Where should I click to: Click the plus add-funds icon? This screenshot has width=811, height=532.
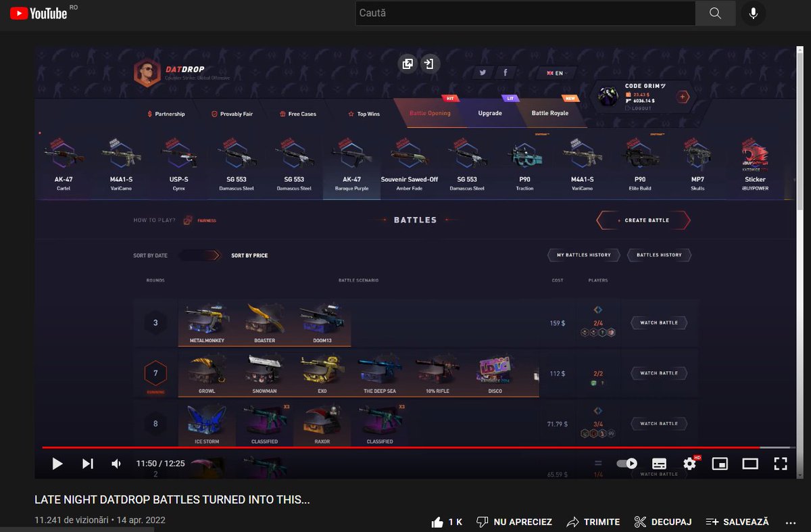tap(683, 97)
